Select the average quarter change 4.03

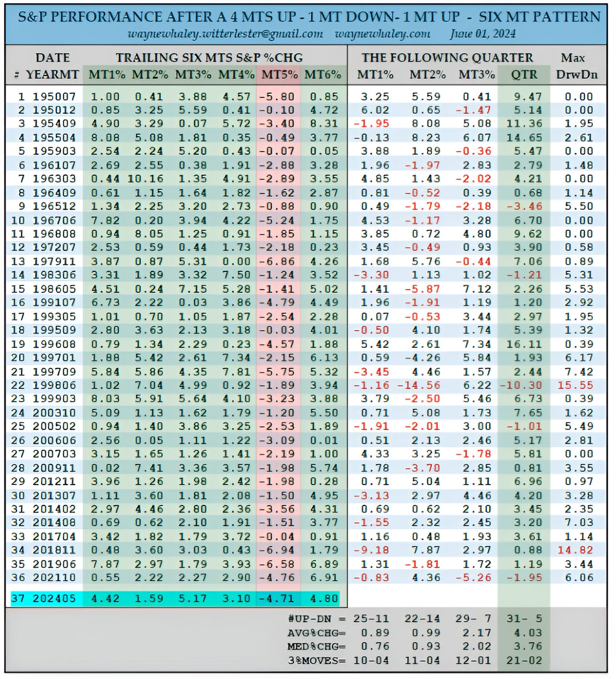528,633
